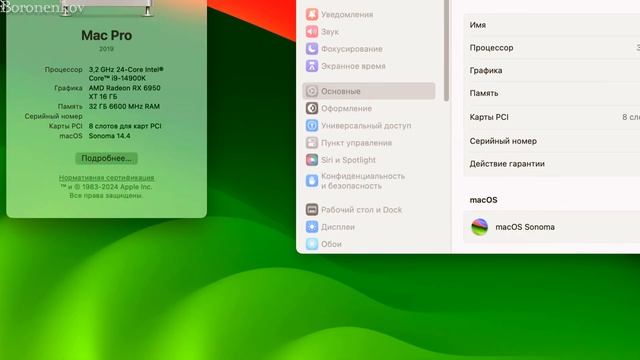Image resolution: width=640 pixels, height=360 pixels.
Task: Click Серийный номер label in About window
Action: click(x=53, y=116)
